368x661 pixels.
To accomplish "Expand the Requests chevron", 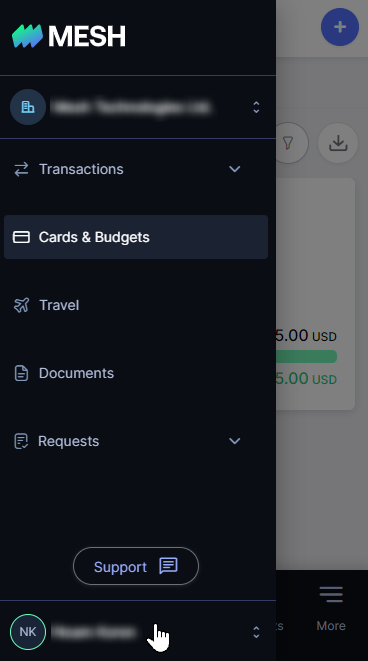I will point(235,441).
